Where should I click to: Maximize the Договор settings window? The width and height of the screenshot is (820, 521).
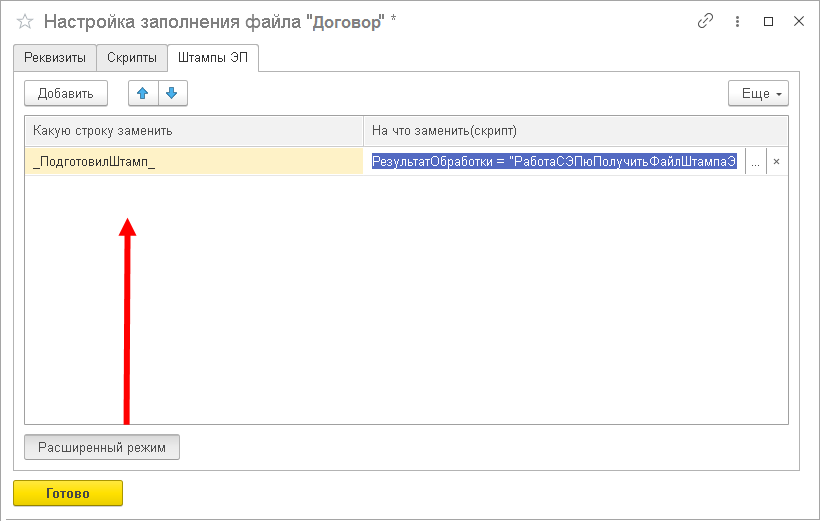coord(768,21)
